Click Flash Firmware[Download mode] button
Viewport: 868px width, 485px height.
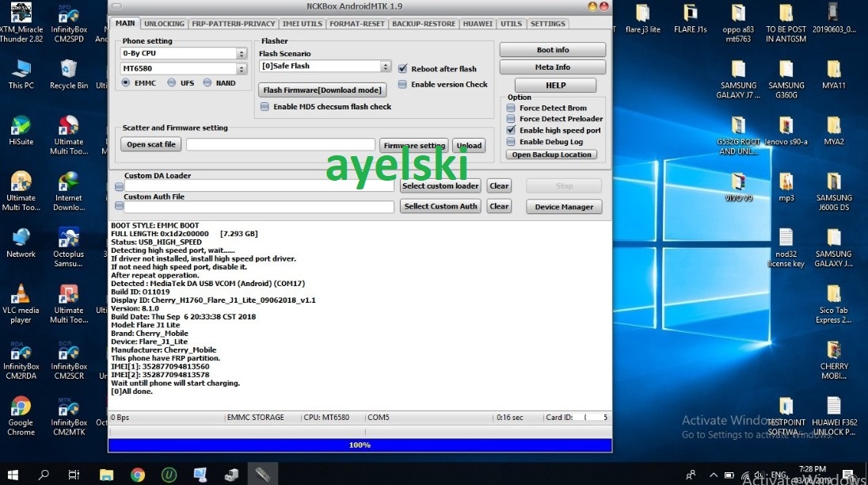click(322, 90)
